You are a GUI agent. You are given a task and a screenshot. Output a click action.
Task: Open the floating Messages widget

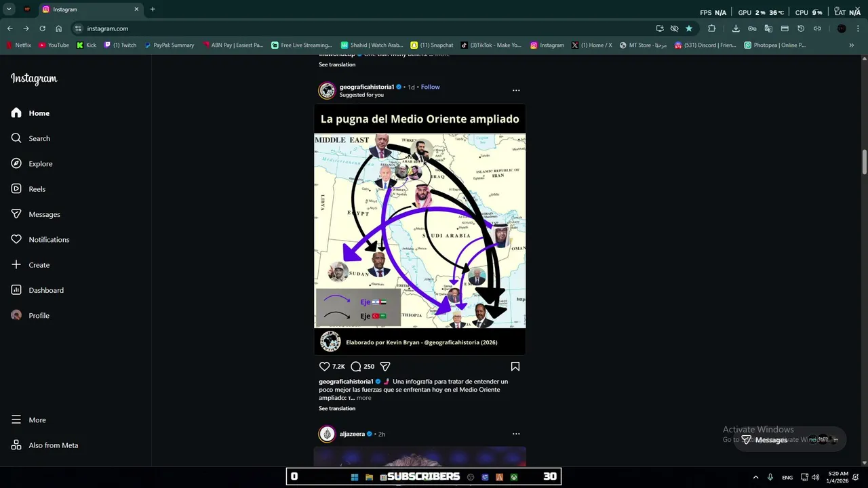(x=791, y=439)
